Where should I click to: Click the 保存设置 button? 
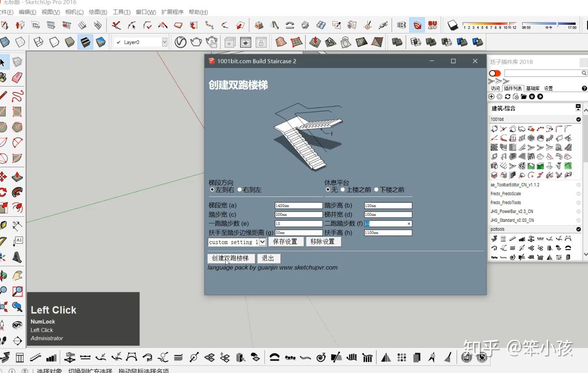click(x=285, y=242)
